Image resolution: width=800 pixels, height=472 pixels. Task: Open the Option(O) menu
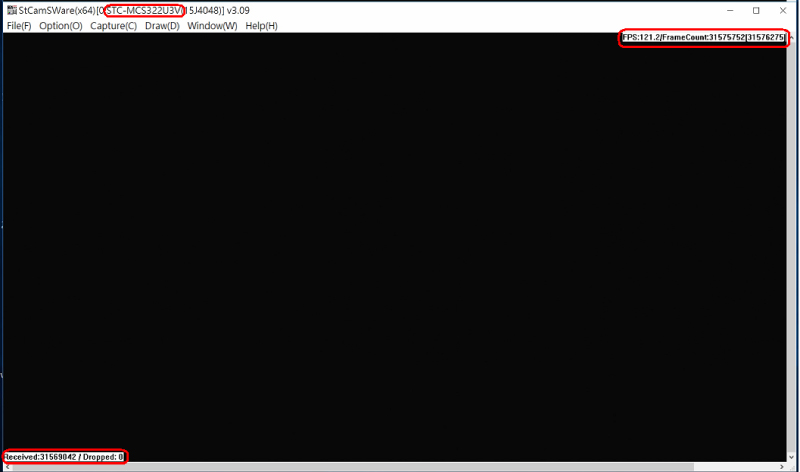[x=61, y=26]
